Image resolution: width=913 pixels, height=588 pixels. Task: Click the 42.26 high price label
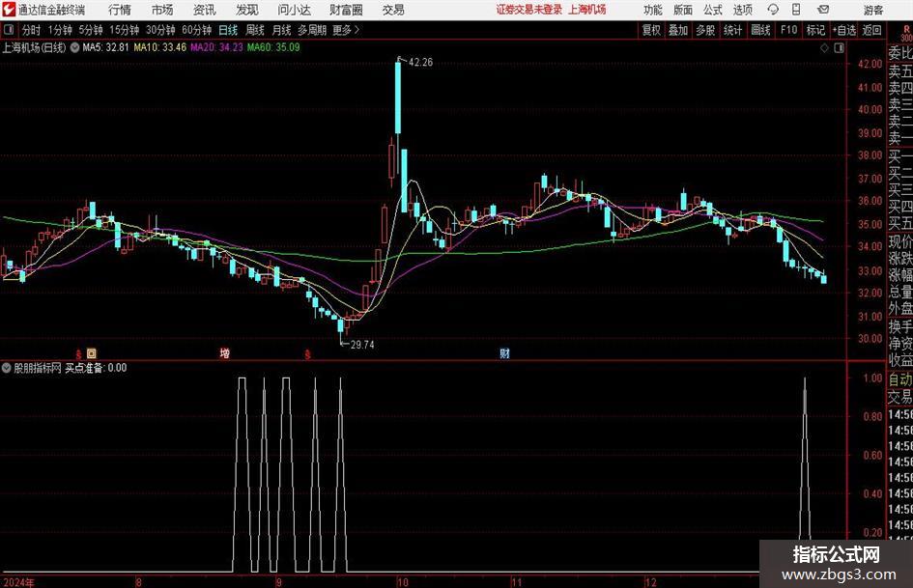pyautogui.click(x=420, y=63)
